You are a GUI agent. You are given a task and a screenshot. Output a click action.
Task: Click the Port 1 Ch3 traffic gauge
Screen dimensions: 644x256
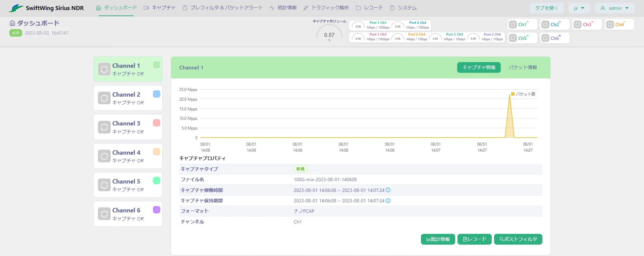tap(358, 38)
